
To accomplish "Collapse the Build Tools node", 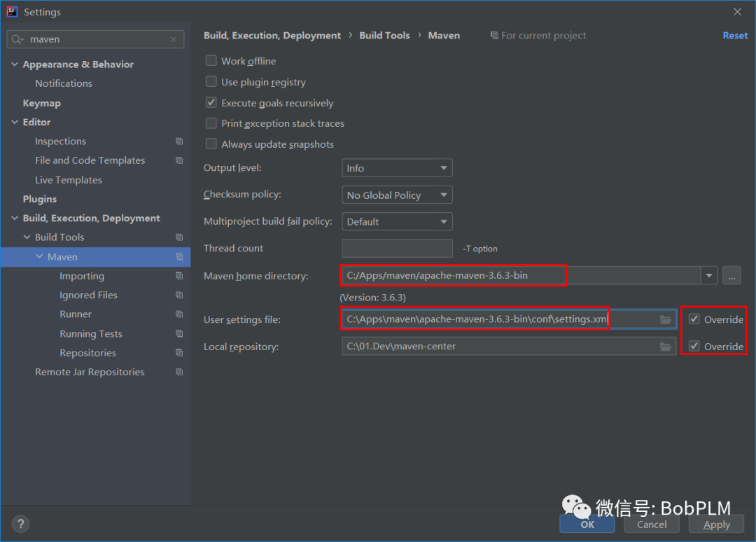I will tap(27, 237).
